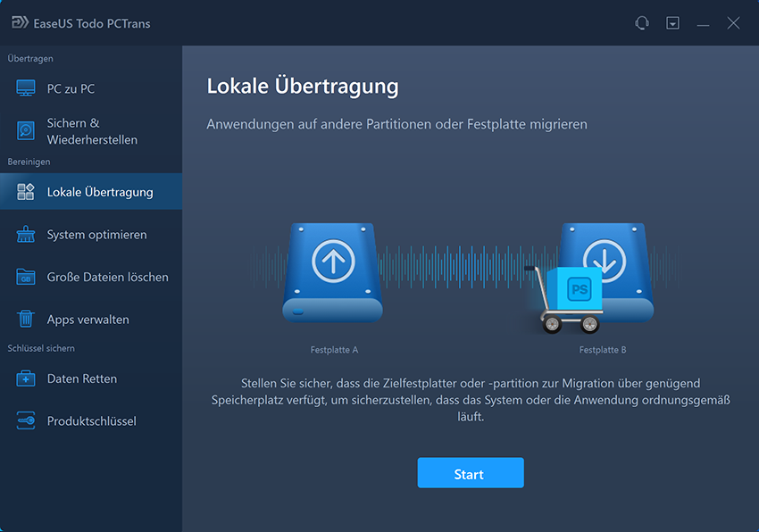Click the Festplatte A upload drive graphic

(332, 272)
